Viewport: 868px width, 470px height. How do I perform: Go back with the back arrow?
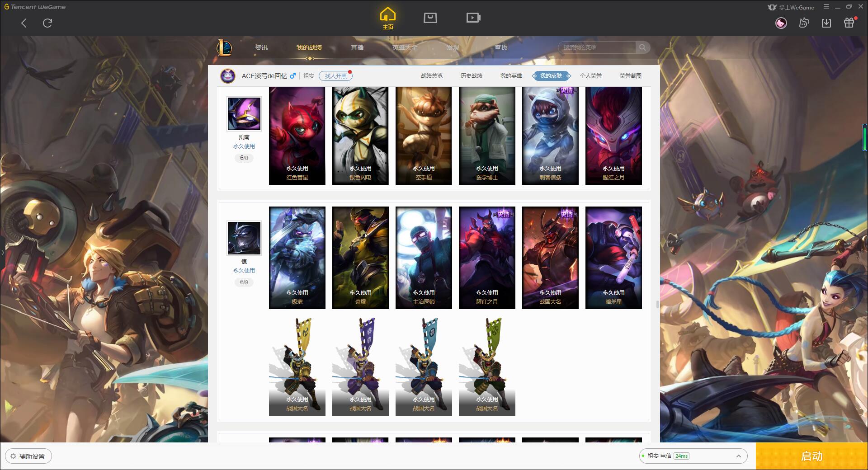coord(24,23)
